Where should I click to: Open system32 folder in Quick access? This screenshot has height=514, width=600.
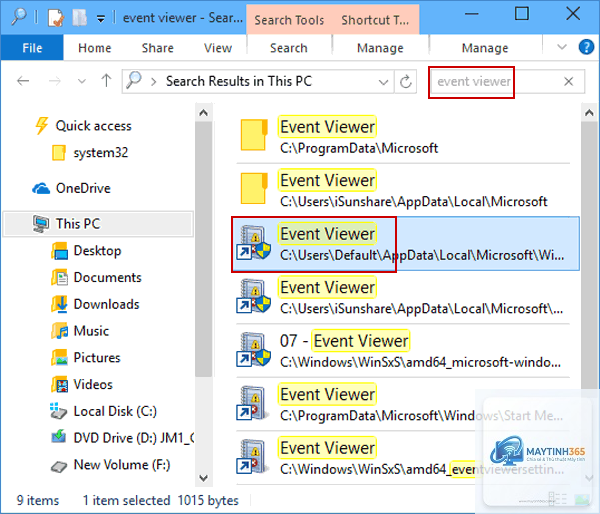(100, 153)
